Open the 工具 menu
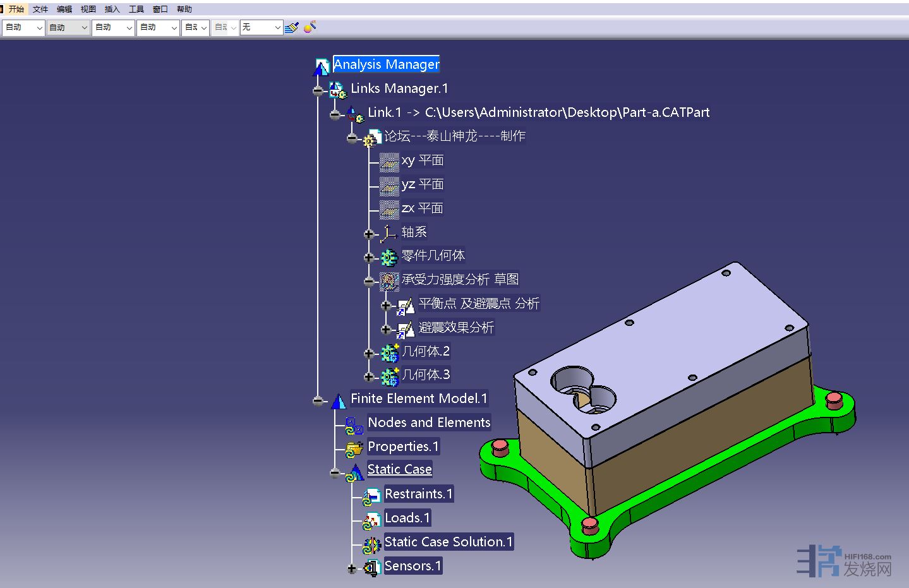This screenshot has height=588, width=909. (136, 9)
